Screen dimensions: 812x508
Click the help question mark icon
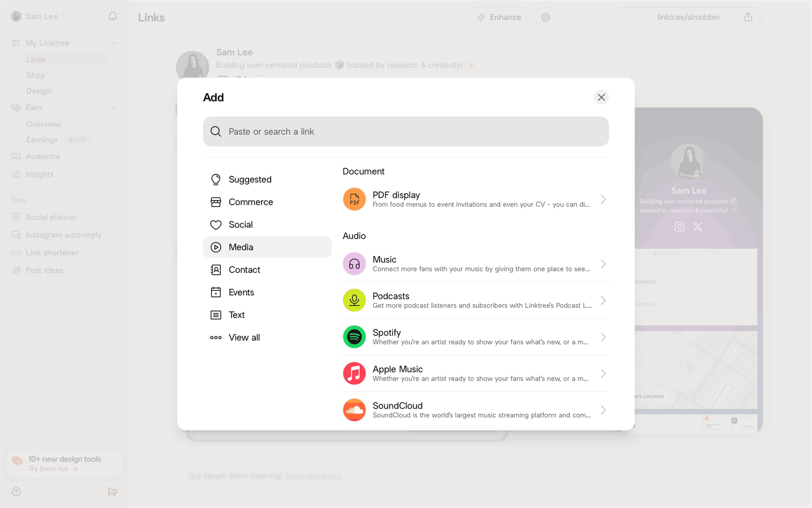[x=16, y=491]
